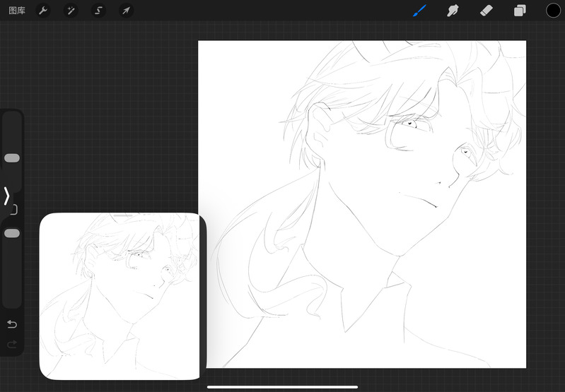Open the Layers panel

click(520, 11)
